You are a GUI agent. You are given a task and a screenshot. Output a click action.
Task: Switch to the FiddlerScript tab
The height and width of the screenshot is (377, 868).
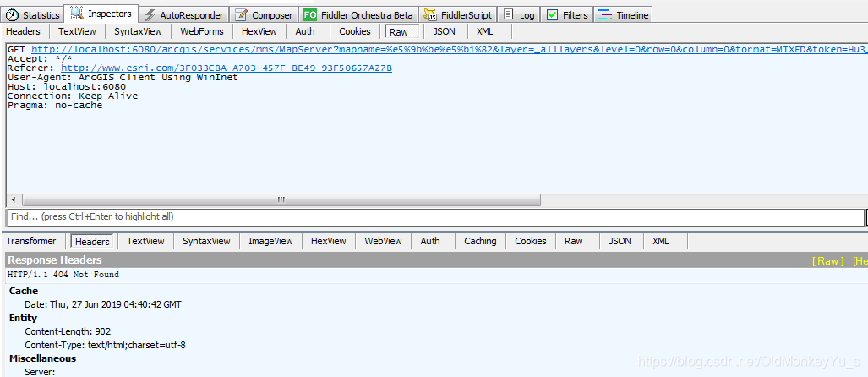458,15
